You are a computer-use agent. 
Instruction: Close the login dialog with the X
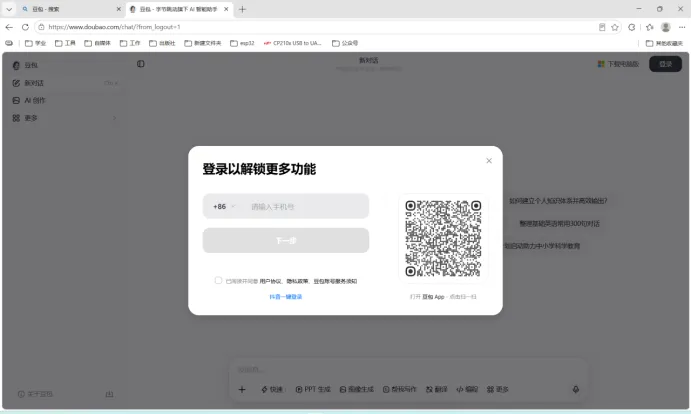pos(489,161)
